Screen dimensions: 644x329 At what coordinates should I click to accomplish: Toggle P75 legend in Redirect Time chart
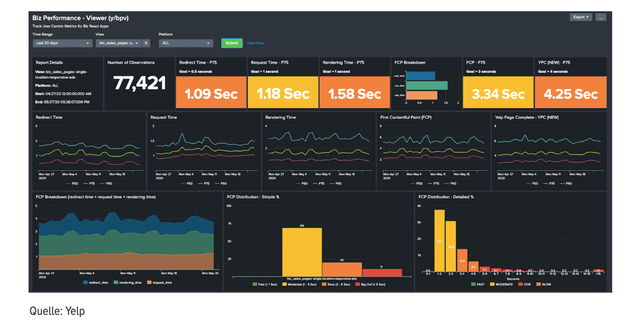(x=89, y=184)
